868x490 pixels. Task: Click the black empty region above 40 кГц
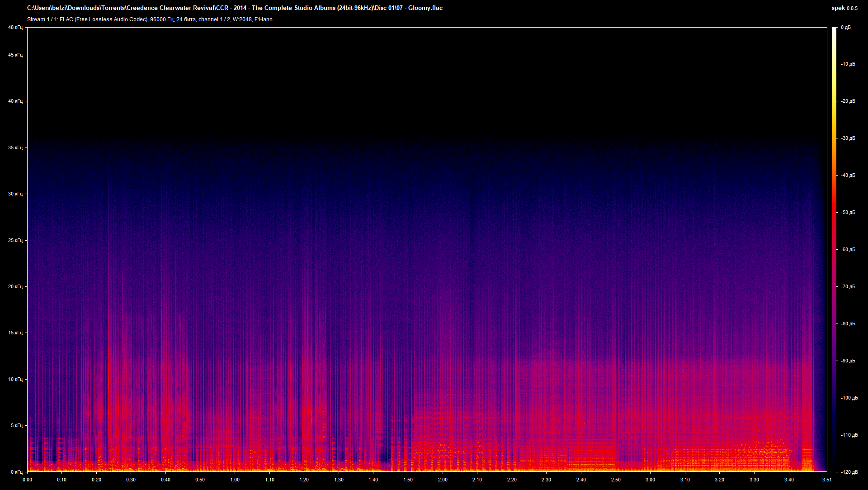coord(407,68)
